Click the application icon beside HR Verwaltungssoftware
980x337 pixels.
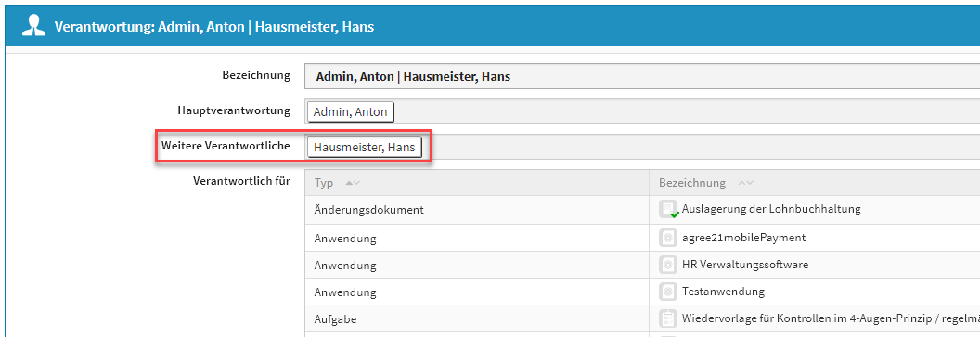(668, 266)
